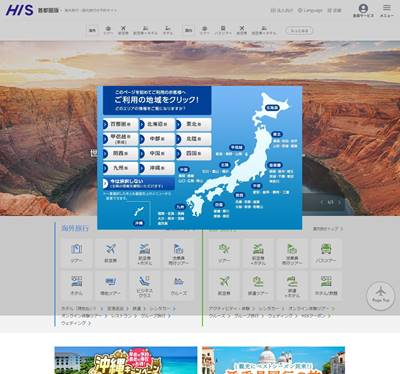Image resolution: width=400 pixels, height=374 pixels.
Task: Select 四国 region button
Action: 194,154
